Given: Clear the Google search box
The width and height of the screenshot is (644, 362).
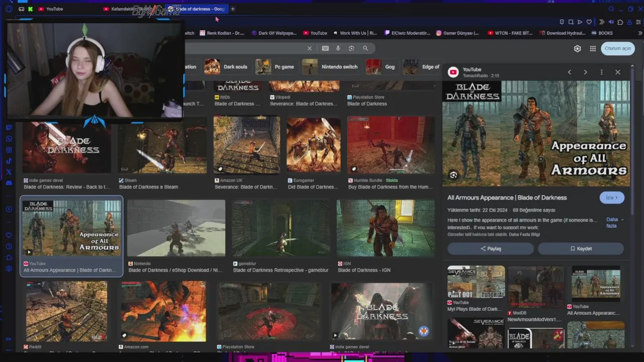Looking at the screenshot, I should click(309, 48).
